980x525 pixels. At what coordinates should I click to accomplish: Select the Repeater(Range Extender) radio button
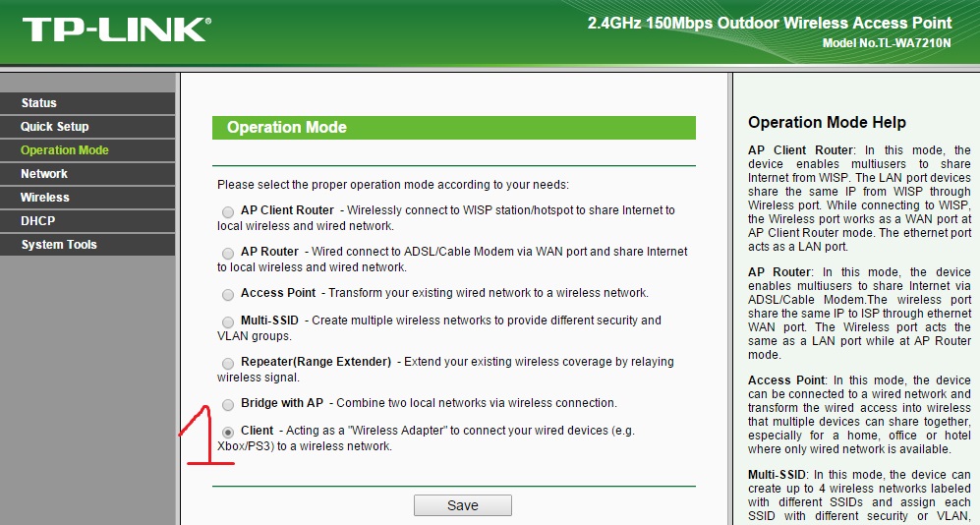coord(228,363)
